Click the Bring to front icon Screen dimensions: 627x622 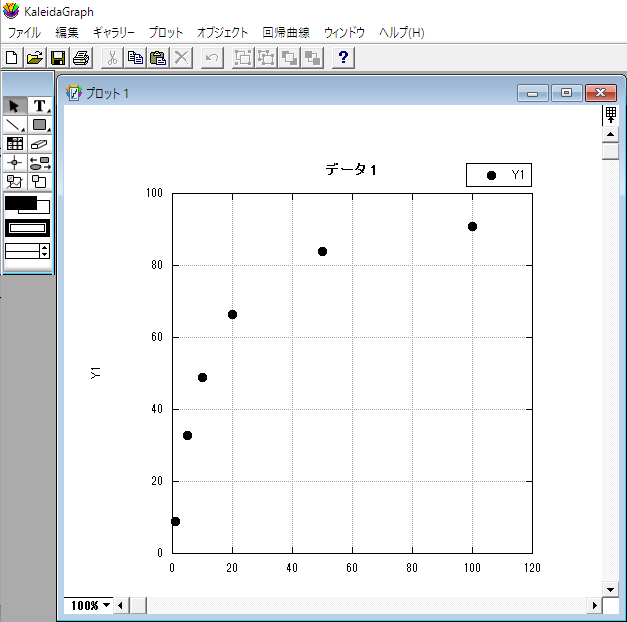[x=289, y=58]
